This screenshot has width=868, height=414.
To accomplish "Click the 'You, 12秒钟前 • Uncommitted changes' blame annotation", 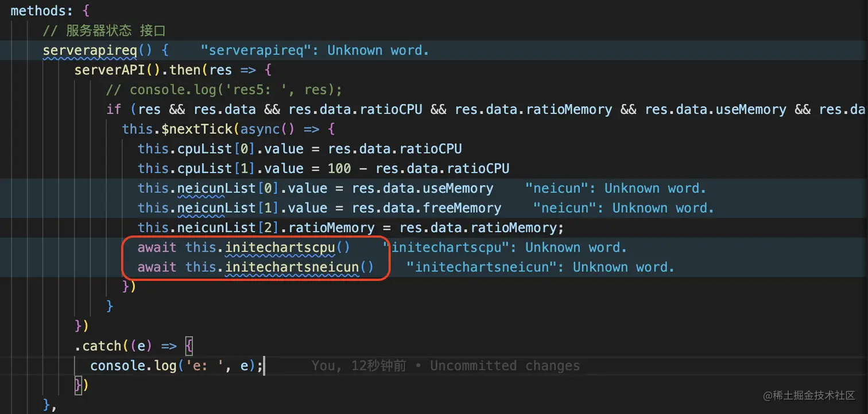I will coord(445,366).
